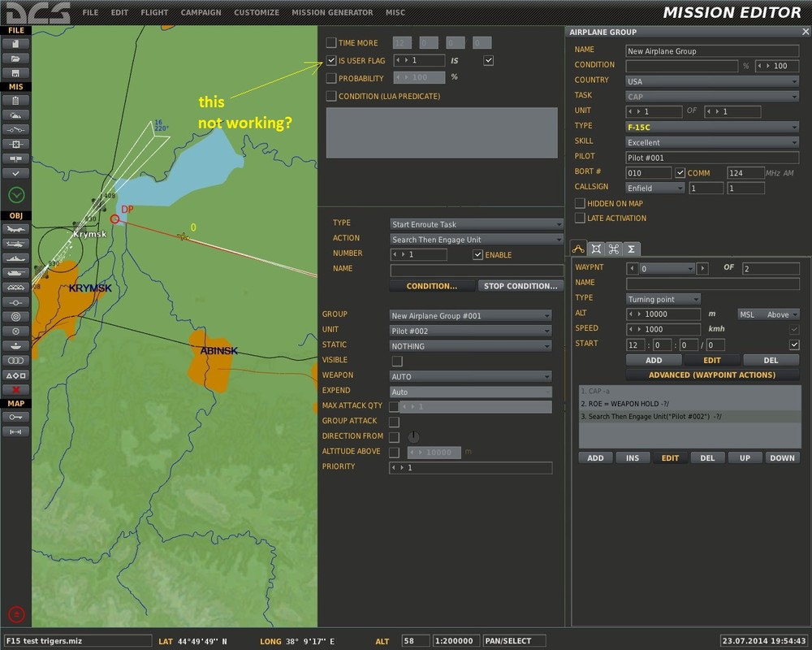
Task: Open the aircraft Type dropdown showing F-15C
Action: pyautogui.click(x=712, y=127)
